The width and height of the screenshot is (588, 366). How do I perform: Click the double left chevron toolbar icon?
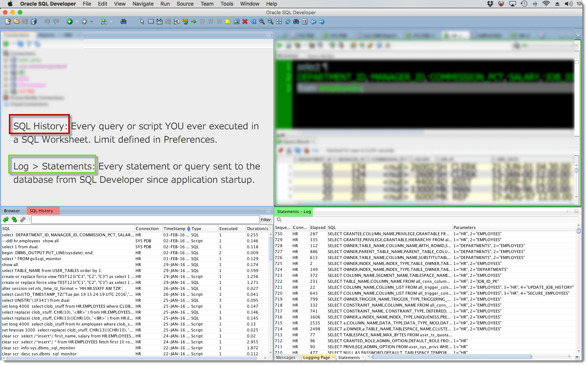coord(254,22)
